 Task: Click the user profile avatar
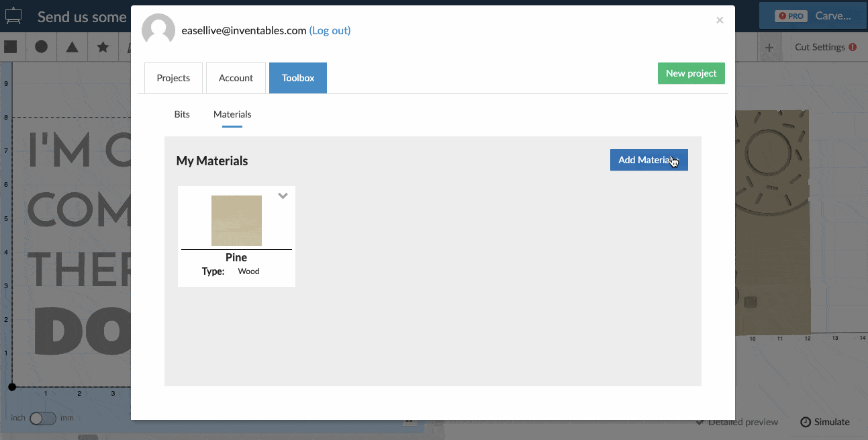[158, 31]
